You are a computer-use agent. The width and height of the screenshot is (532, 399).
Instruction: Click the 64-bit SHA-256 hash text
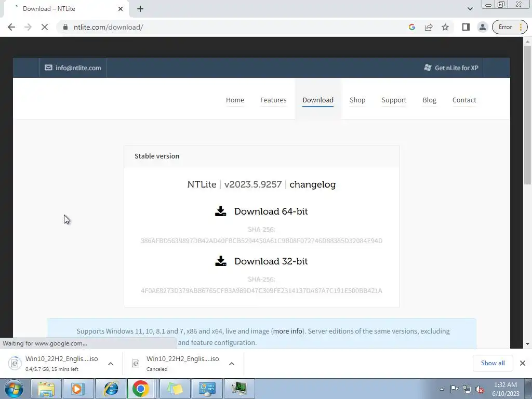click(262, 241)
